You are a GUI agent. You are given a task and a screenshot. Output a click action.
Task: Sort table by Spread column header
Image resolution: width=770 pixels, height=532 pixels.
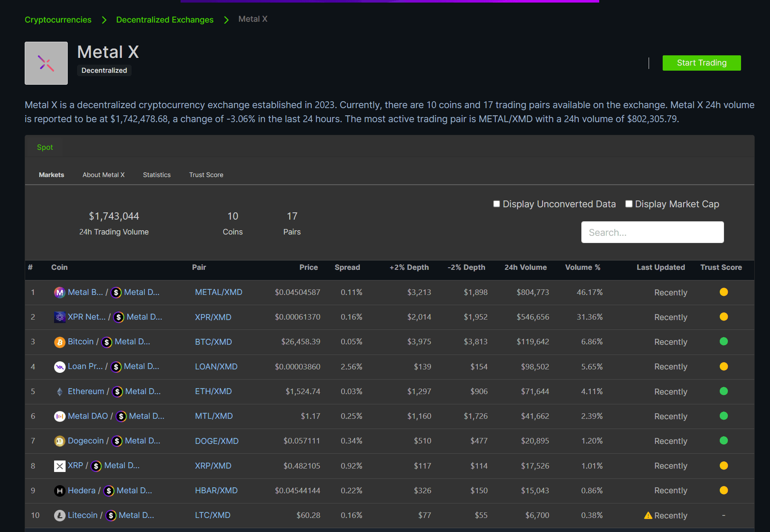[x=347, y=267]
